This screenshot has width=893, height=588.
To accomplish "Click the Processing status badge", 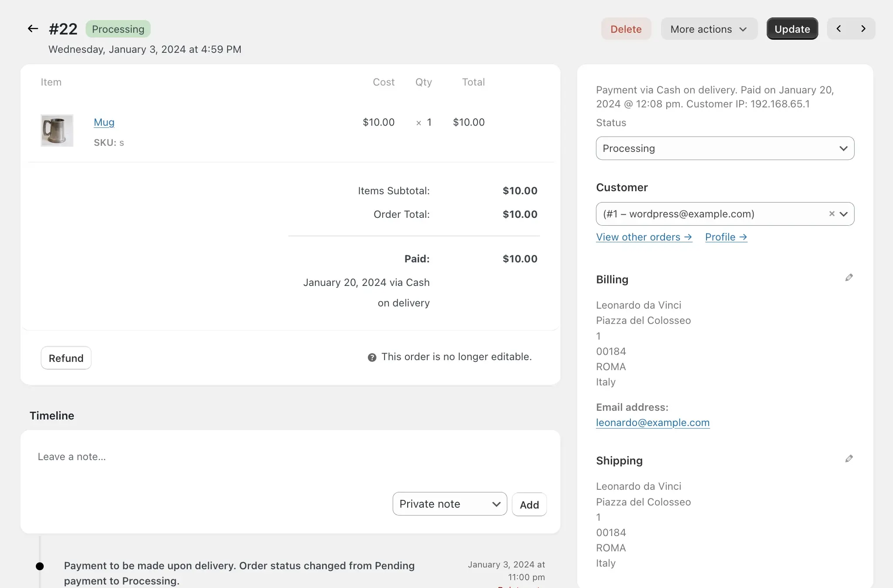I will coord(118,29).
